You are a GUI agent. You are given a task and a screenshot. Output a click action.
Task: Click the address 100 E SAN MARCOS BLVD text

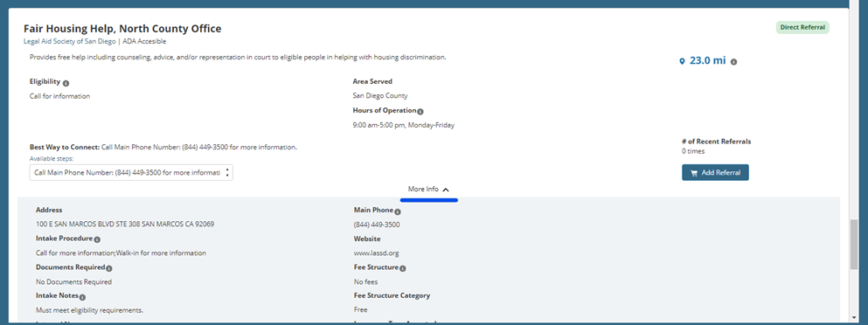124,225
